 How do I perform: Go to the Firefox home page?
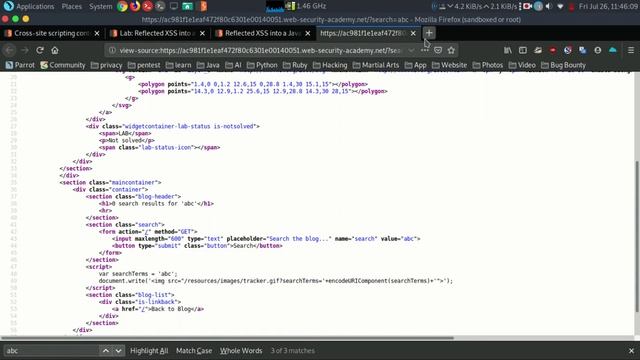55,50
